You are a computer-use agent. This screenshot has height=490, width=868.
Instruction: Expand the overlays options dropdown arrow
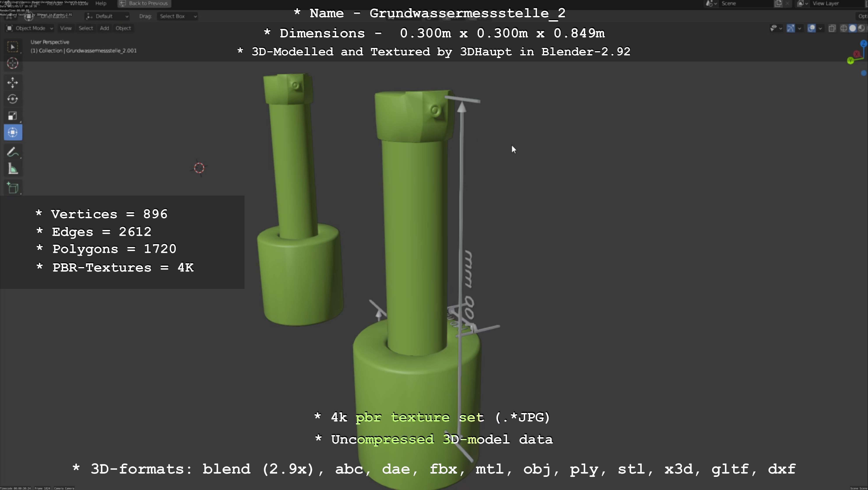coord(820,28)
